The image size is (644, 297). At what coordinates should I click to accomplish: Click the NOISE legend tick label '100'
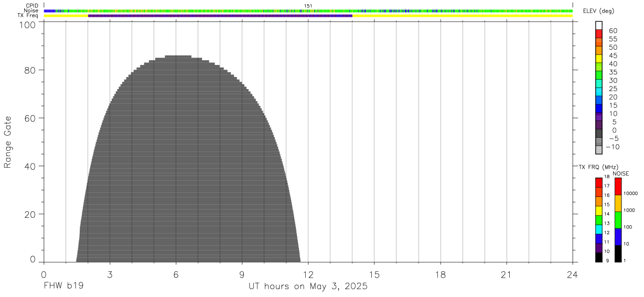(628, 227)
